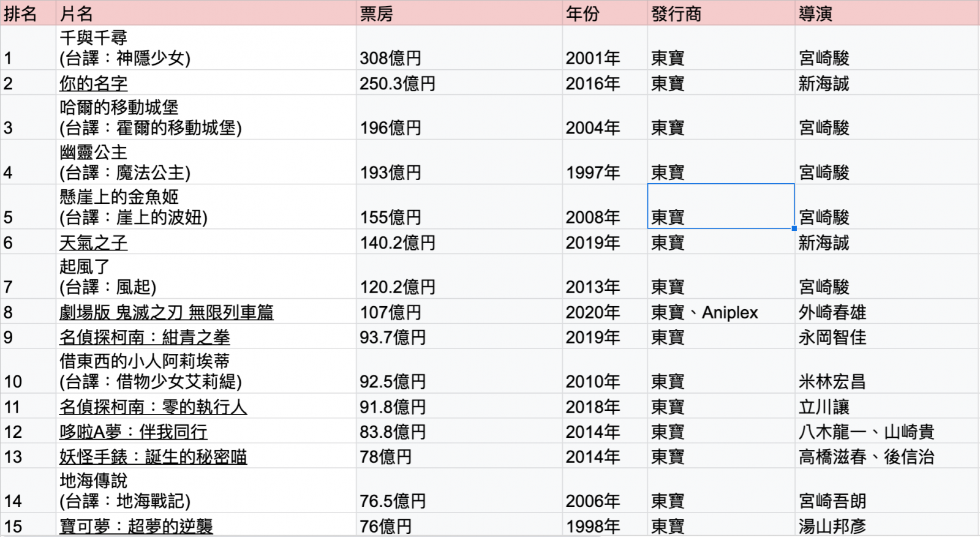The image size is (980, 537).
Task: Click the 幽靈公主 film title cell
Action: [206, 162]
